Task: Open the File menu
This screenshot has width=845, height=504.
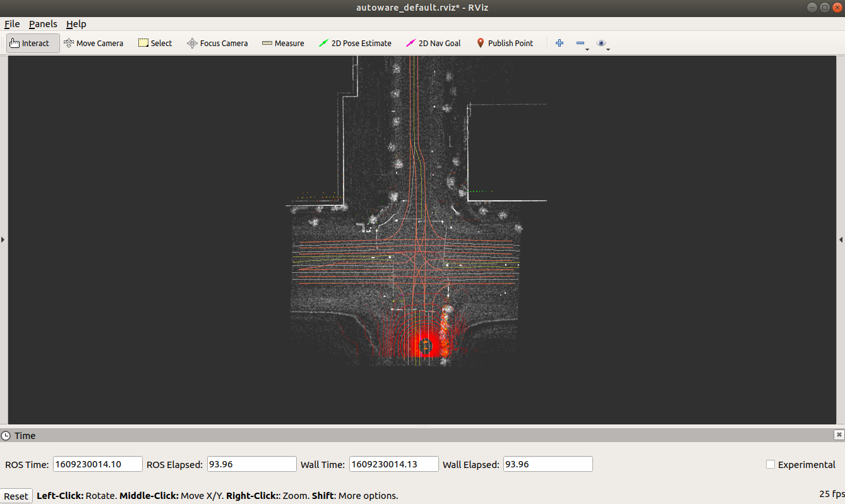Action: click(11, 24)
